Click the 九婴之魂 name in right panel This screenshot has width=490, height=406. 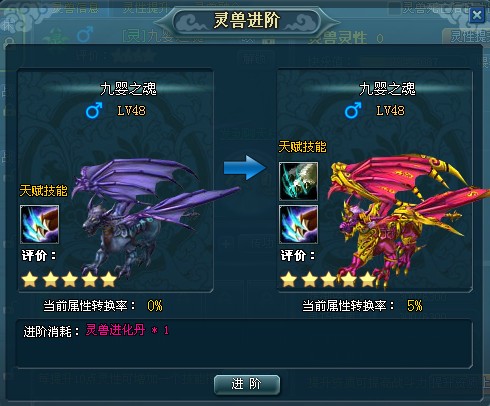[x=387, y=89]
